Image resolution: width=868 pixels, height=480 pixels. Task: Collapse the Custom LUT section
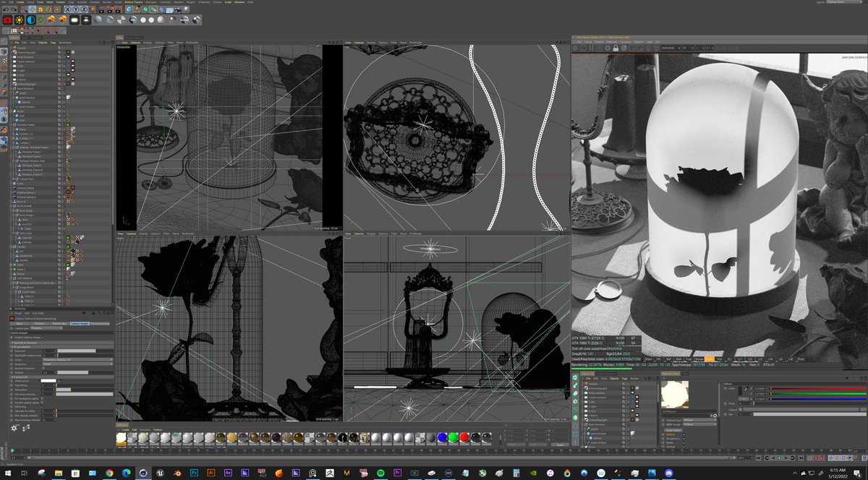[61, 377]
